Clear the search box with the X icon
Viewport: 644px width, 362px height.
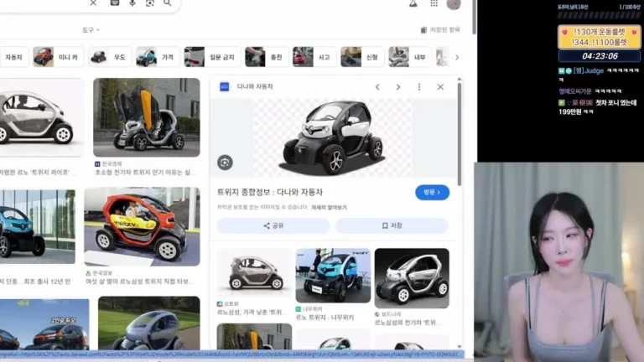point(93,3)
